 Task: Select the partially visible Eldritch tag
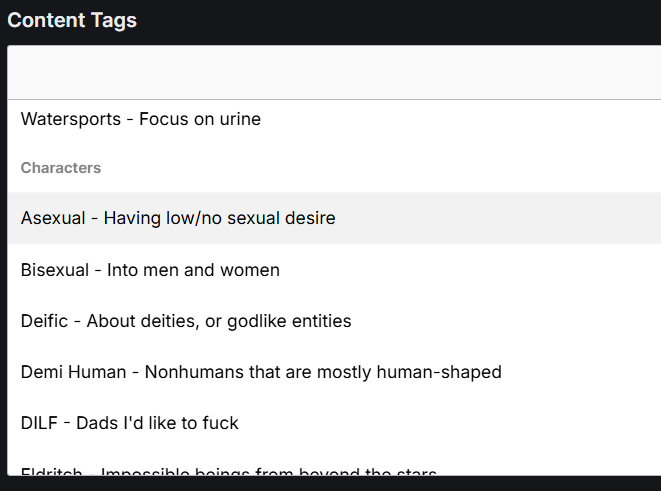229,470
